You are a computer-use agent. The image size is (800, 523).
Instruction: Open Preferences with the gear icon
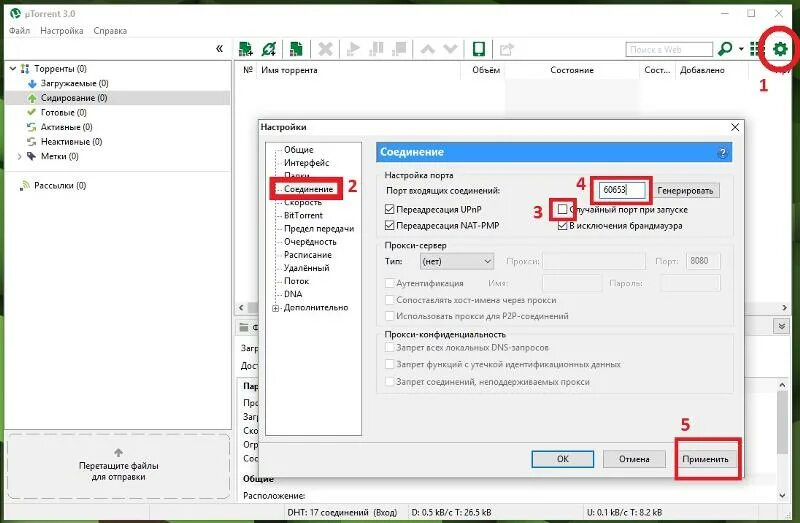(x=780, y=49)
